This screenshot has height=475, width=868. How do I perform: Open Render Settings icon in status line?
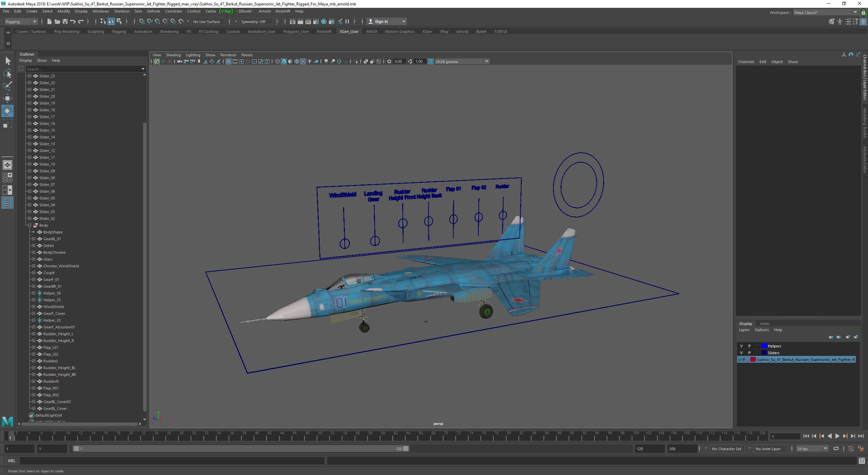pos(316,21)
